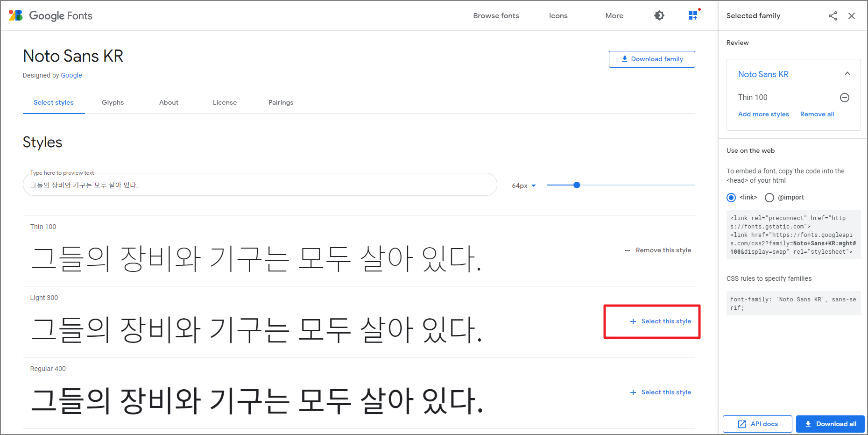Remove Thin 100 with the minus circle icon
868x435 pixels.
845,98
